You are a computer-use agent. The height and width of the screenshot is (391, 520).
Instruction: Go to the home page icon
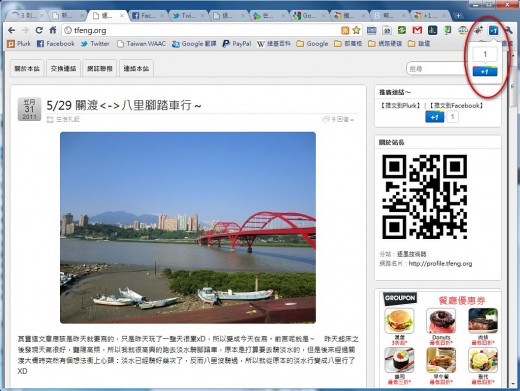coord(53,30)
